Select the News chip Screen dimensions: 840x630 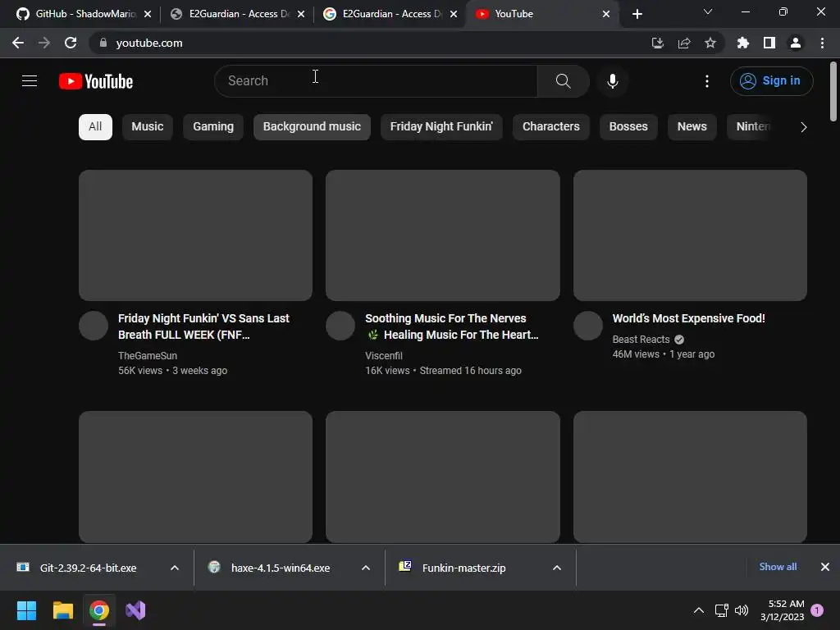pos(692,127)
